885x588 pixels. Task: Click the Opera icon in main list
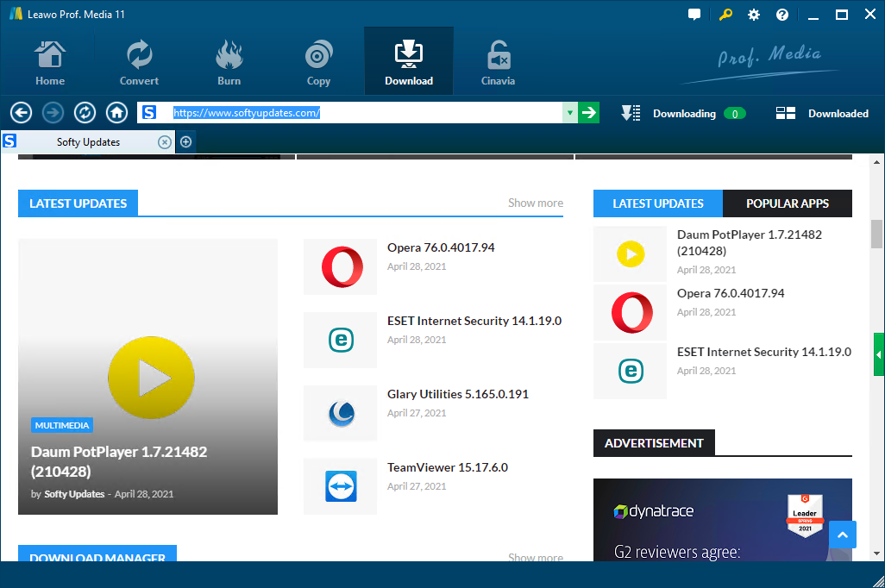pos(341,266)
